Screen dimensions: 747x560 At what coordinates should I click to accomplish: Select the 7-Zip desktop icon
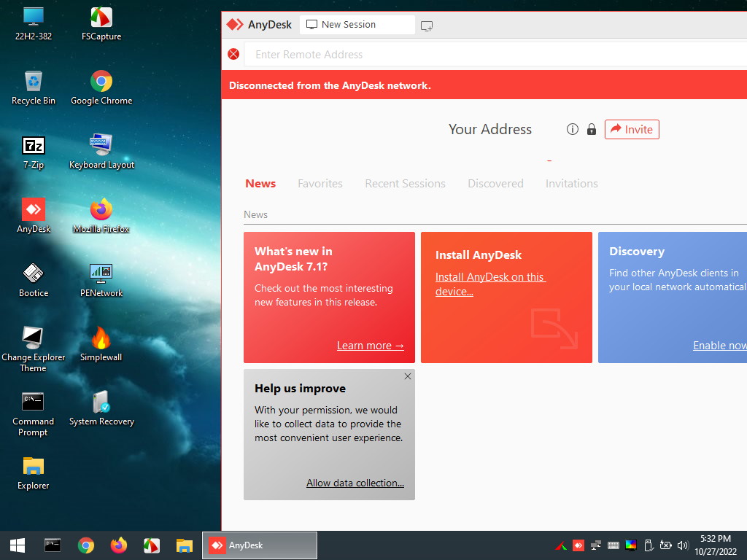pos(34,152)
